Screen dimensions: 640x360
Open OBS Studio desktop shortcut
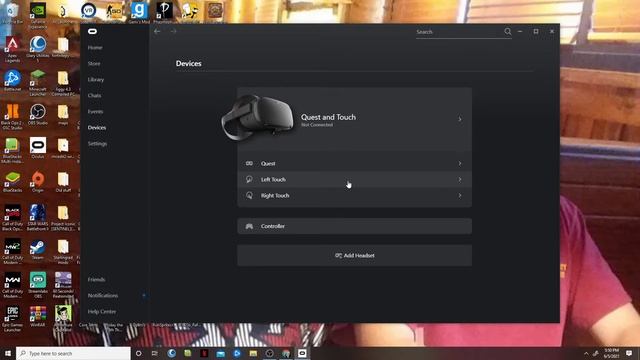click(x=38, y=114)
